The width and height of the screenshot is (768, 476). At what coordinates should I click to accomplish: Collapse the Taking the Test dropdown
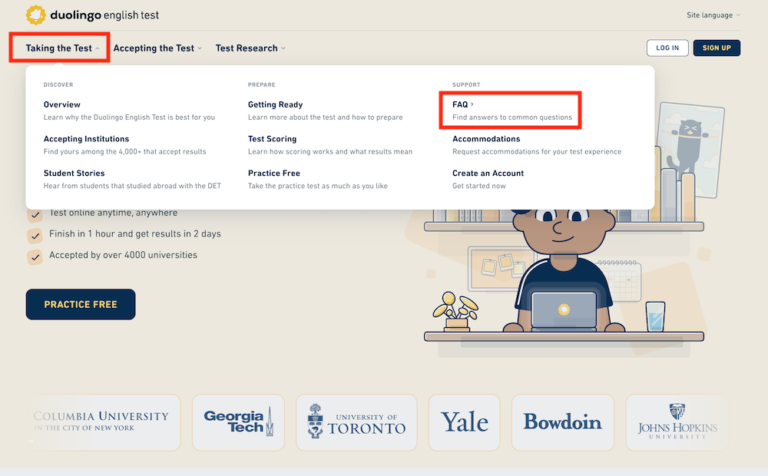[65, 48]
